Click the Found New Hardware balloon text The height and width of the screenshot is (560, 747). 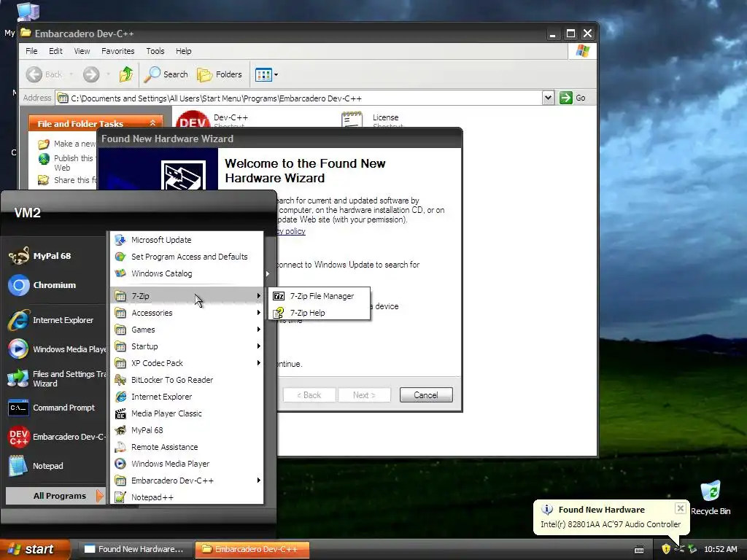(611, 524)
